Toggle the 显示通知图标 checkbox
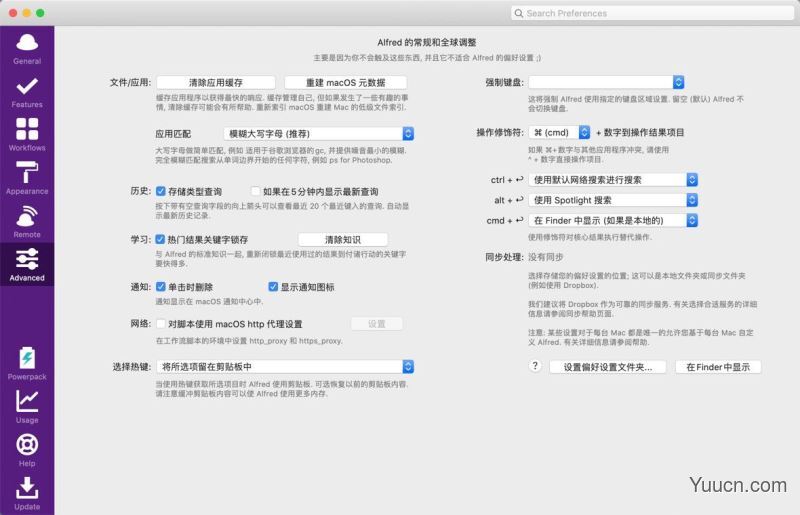The image size is (800, 515). coord(273,287)
